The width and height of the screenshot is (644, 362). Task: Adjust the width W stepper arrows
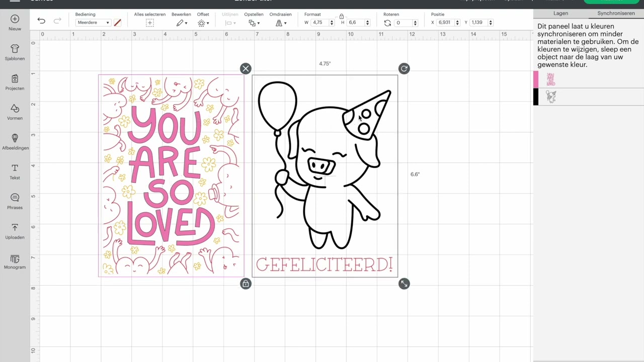[x=332, y=23]
